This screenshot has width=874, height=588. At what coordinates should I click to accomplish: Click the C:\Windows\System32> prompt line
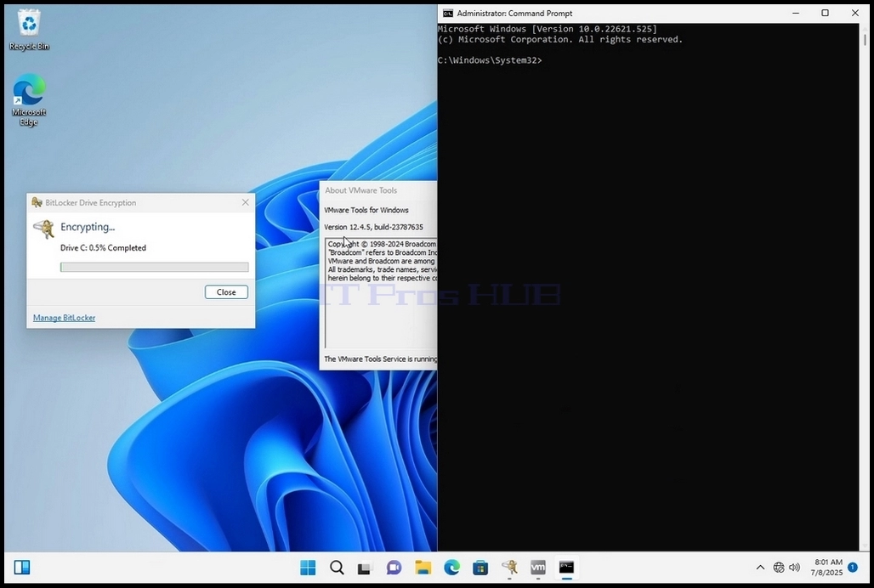point(490,60)
